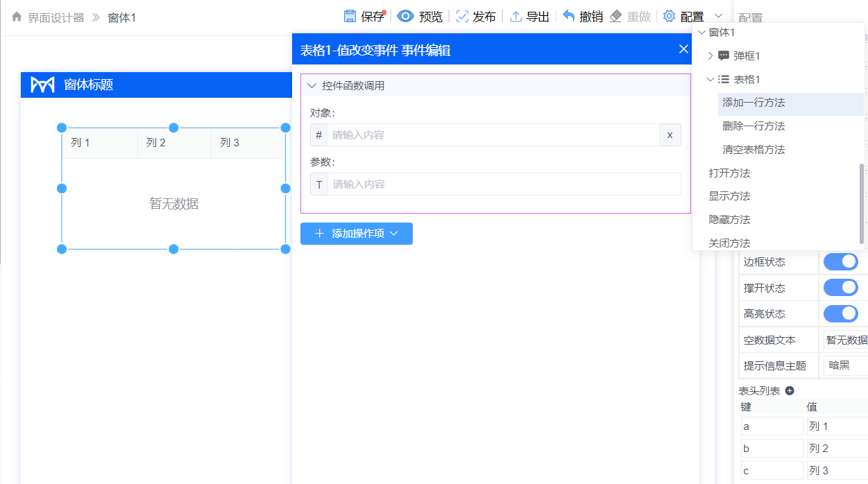Clear the 对象 field with the x button
Image resolution: width=868 pixels, height=484 pixels.
(670, 135)
